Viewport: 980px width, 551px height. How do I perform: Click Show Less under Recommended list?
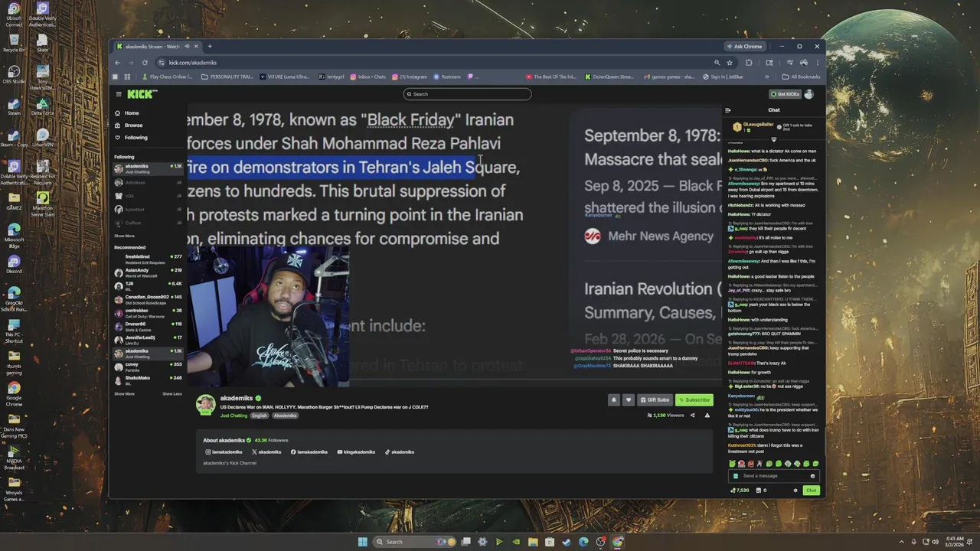pos(172,394)
